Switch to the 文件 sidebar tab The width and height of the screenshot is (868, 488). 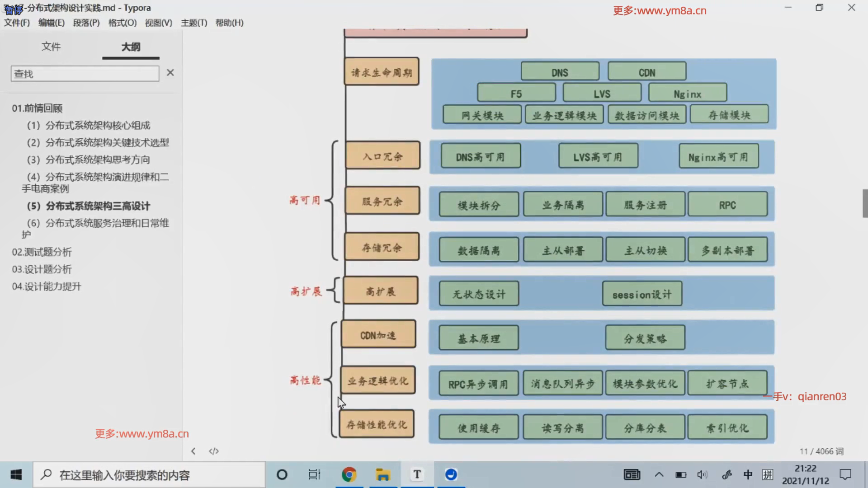click(x=51, y=47)
